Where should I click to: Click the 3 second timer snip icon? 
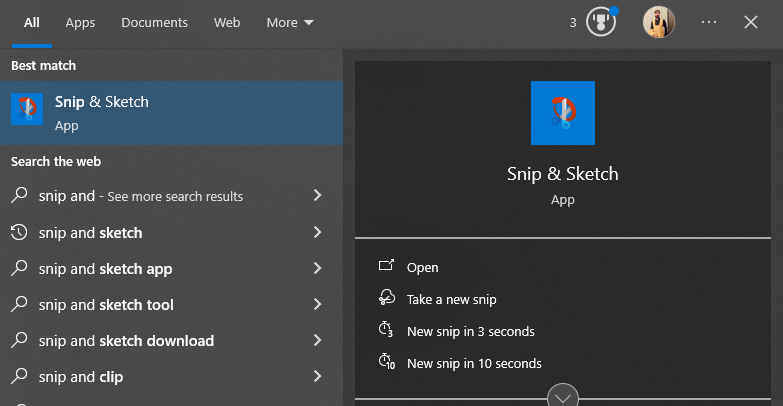[386, 330]
